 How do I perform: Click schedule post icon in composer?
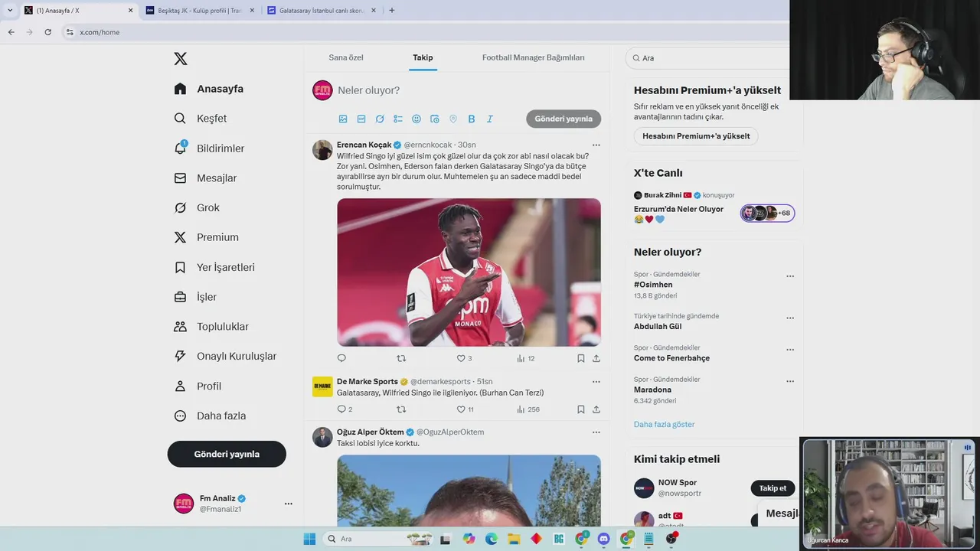435,119
